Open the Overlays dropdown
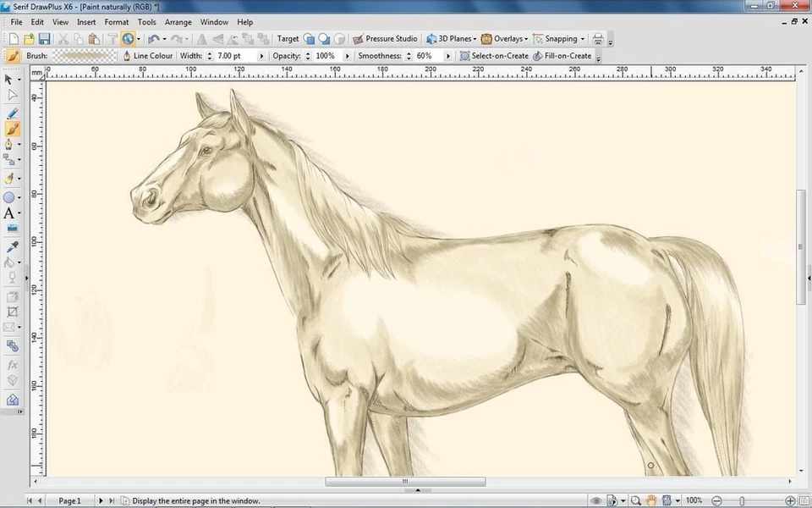Screen dimensions: 812x508 [507, 38]
